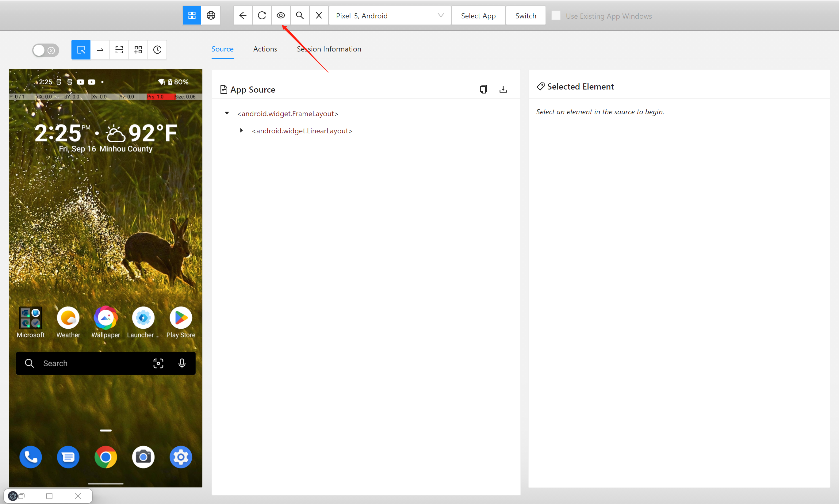Click the back arrow toolbar icon
This screenshot has height=504, width=839.
243,16
